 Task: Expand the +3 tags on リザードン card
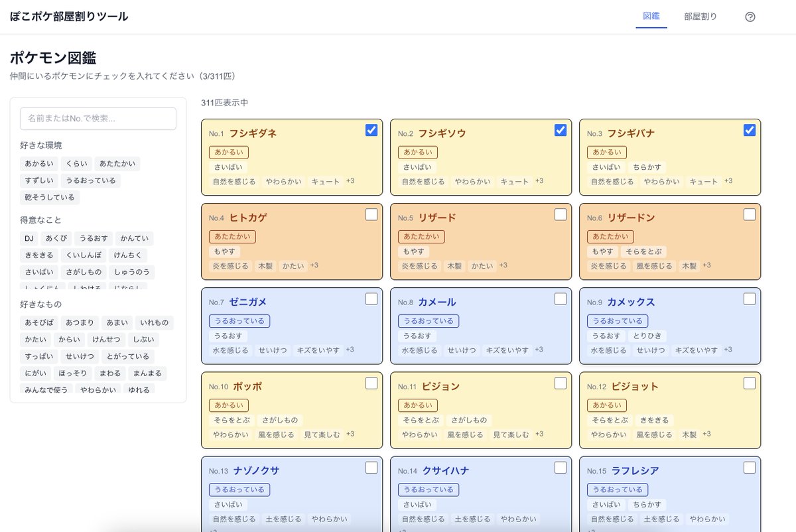tap(706, 265)
